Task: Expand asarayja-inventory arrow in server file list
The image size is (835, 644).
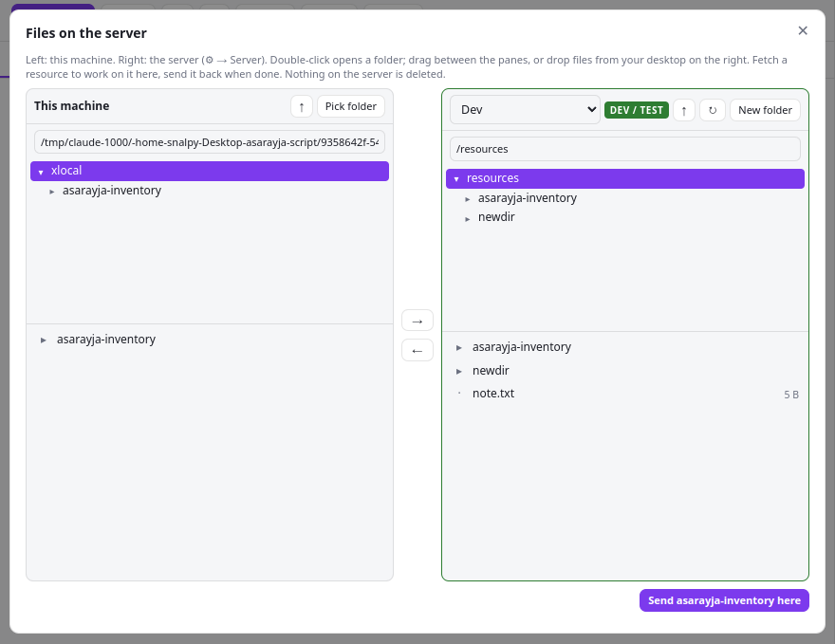Action: pos(458,347)
